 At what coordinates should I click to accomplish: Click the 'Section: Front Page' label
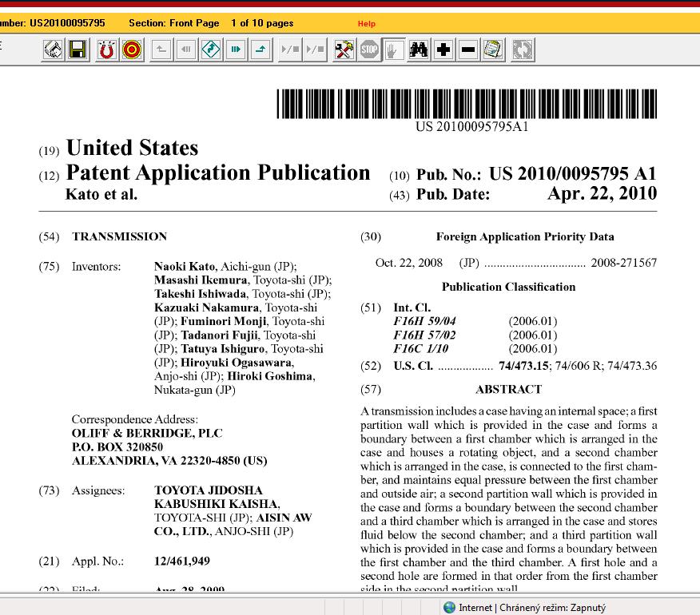tap(174, 23)
